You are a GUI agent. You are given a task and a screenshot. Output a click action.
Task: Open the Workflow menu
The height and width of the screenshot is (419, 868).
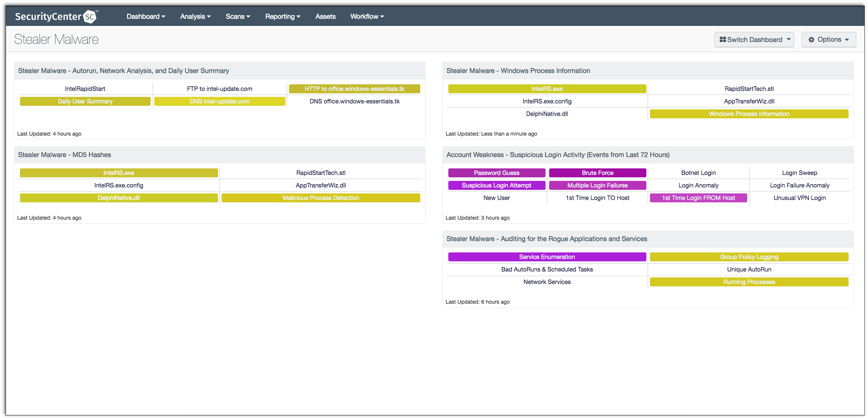(x=367, y=16)
